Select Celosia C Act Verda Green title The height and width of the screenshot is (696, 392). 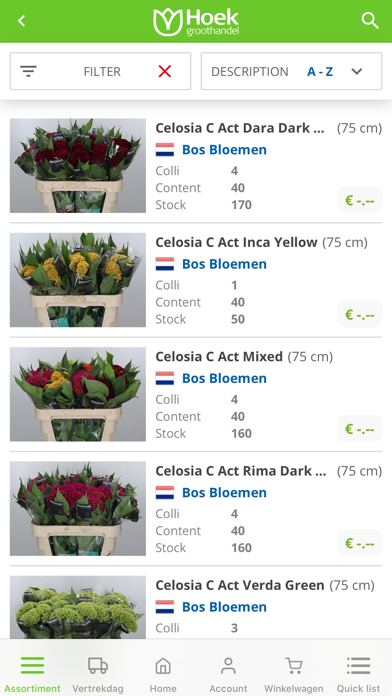coord(240,585)
